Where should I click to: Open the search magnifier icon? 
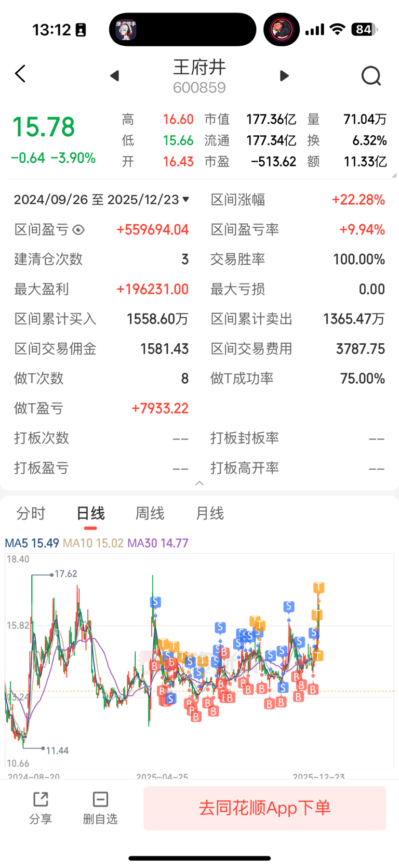371,76
